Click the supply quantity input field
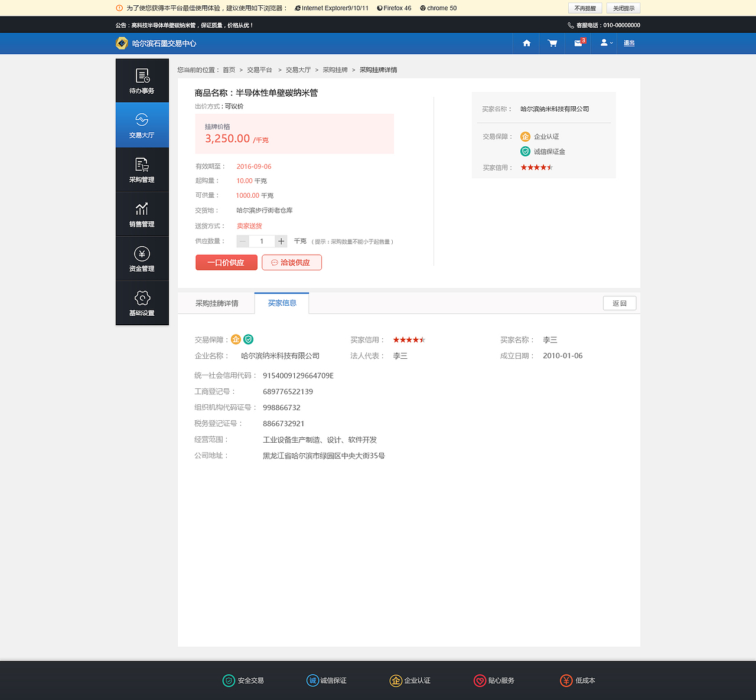756x700 pixels. point(262,241)
